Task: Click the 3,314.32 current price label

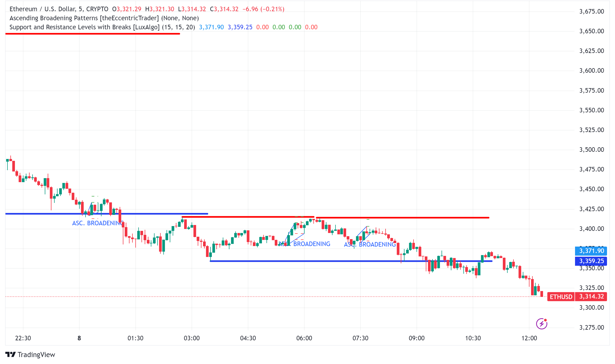Action: coord(591,297)
